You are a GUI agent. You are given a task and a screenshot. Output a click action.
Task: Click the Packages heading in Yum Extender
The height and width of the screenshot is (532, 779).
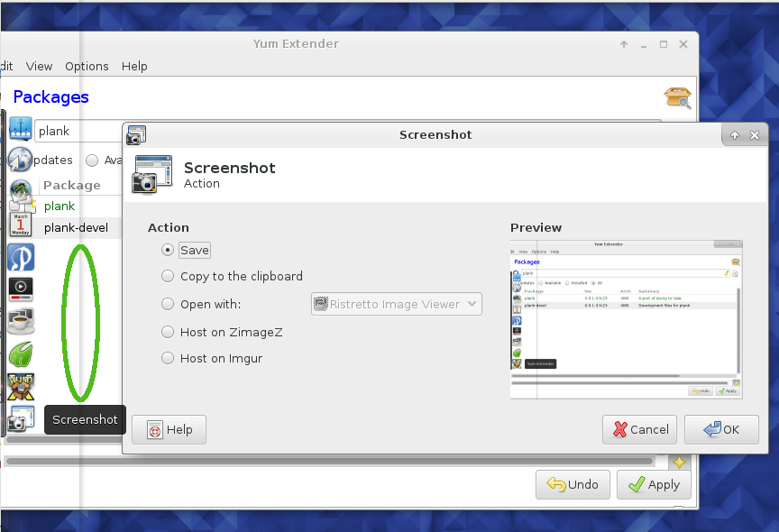50,96
